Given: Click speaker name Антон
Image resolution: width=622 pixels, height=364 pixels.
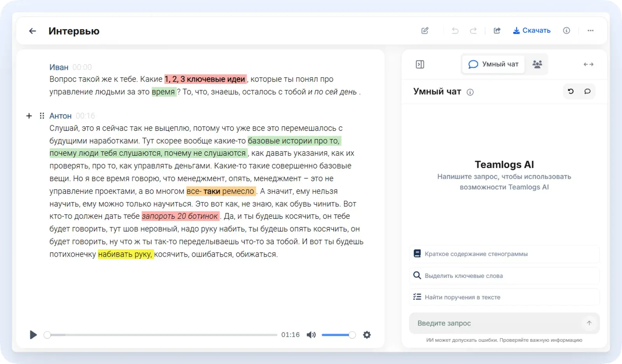Looking at the screenshot, I should [x=60, y=116].
